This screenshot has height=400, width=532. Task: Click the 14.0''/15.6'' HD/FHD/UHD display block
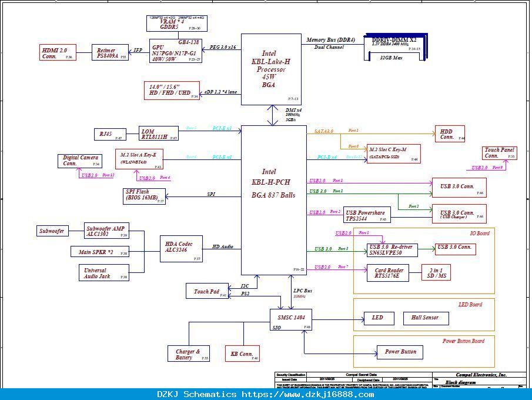(x=172, y=91)
